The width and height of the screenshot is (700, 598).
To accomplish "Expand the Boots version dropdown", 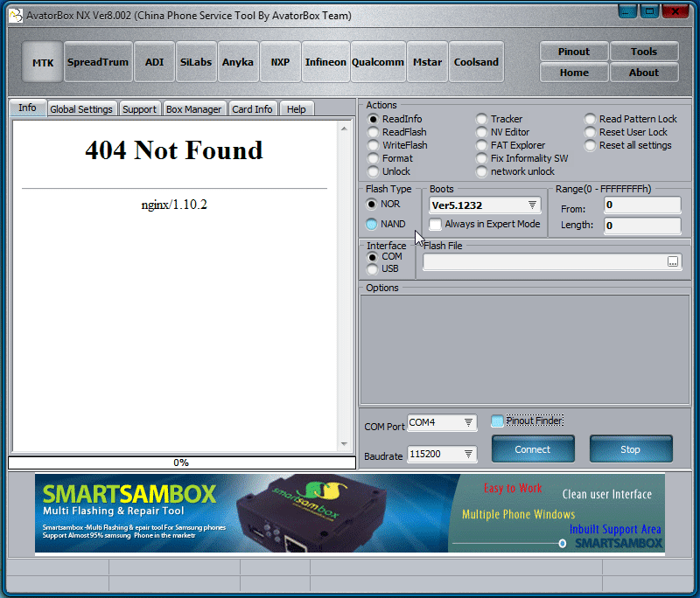I will 532,205.
